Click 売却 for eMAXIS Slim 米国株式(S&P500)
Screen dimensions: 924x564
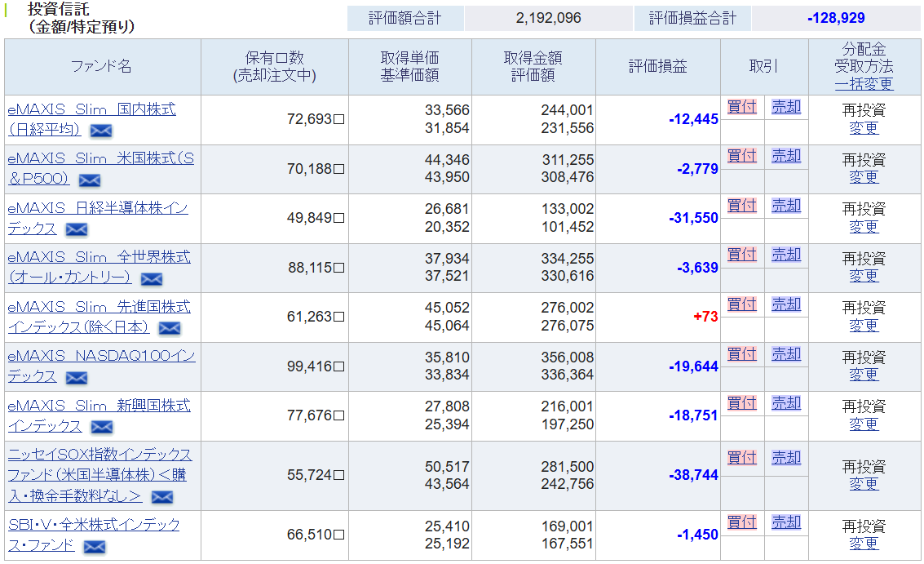tap(787, 156)
